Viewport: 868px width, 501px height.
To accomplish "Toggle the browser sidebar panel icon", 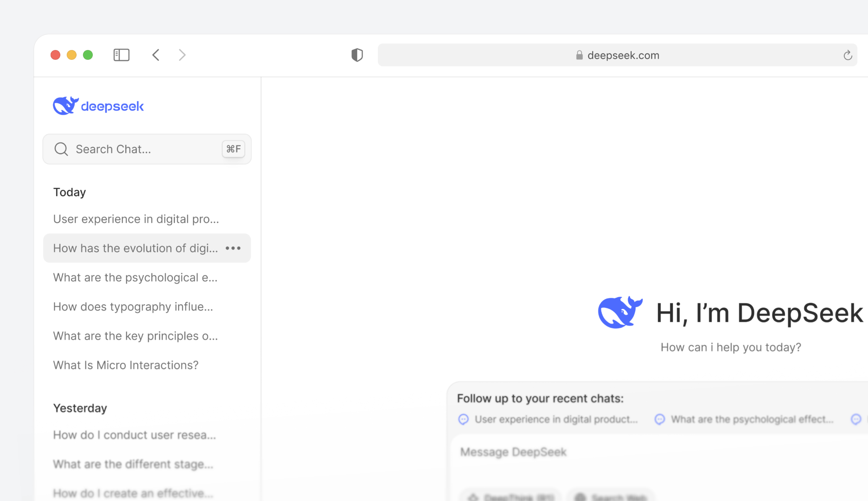I will point(121,55).
